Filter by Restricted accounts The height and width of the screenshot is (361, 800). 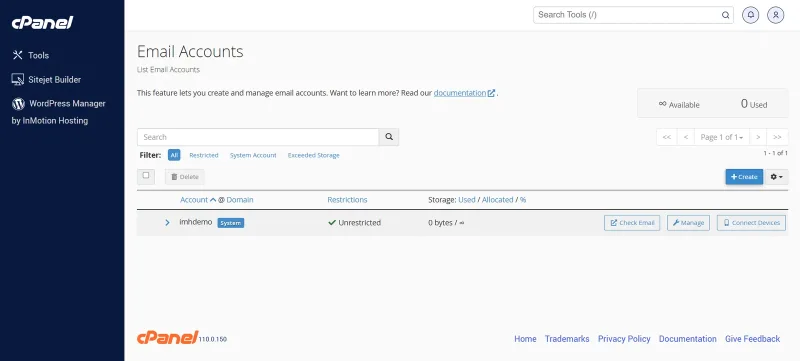pyautogui.click(x=204, y=155)
